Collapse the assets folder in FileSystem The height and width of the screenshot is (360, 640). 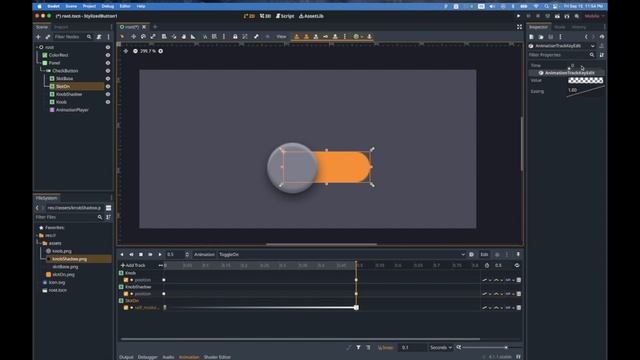[40, 243]
